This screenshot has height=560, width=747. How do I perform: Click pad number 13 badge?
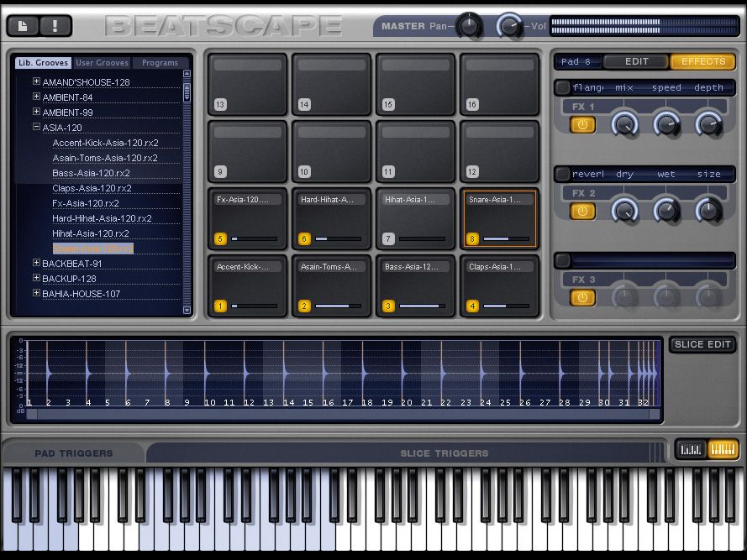[220, 104]
